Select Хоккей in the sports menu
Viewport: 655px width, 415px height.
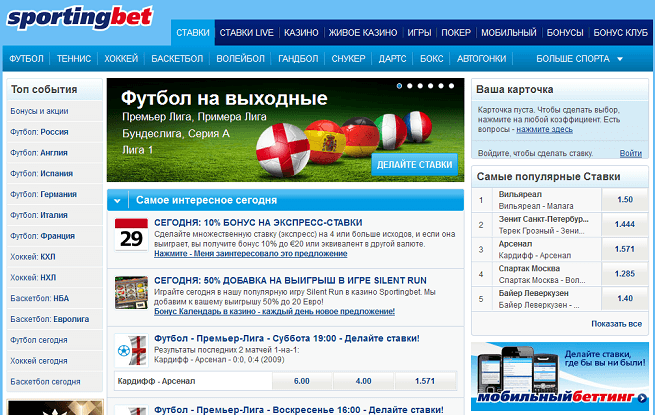click(x=121, y=59)
